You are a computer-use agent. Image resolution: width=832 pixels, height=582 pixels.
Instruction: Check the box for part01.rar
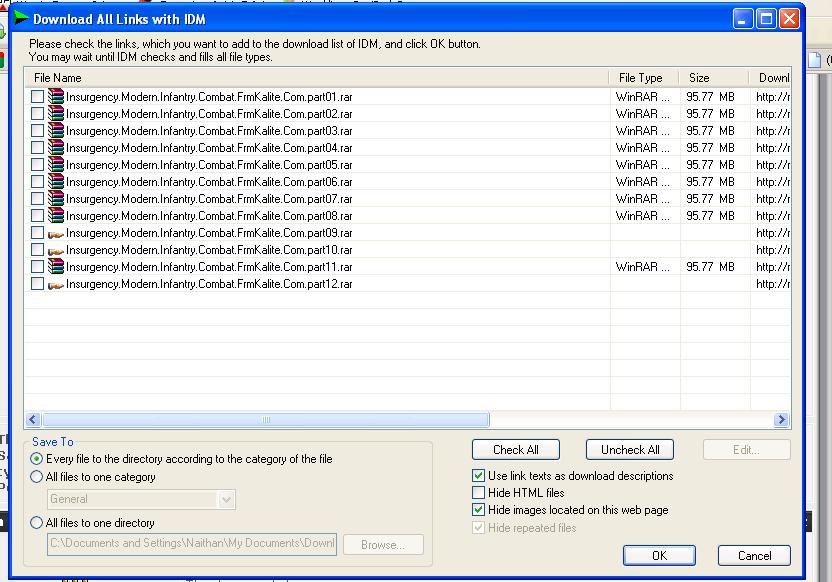[37, 97]
